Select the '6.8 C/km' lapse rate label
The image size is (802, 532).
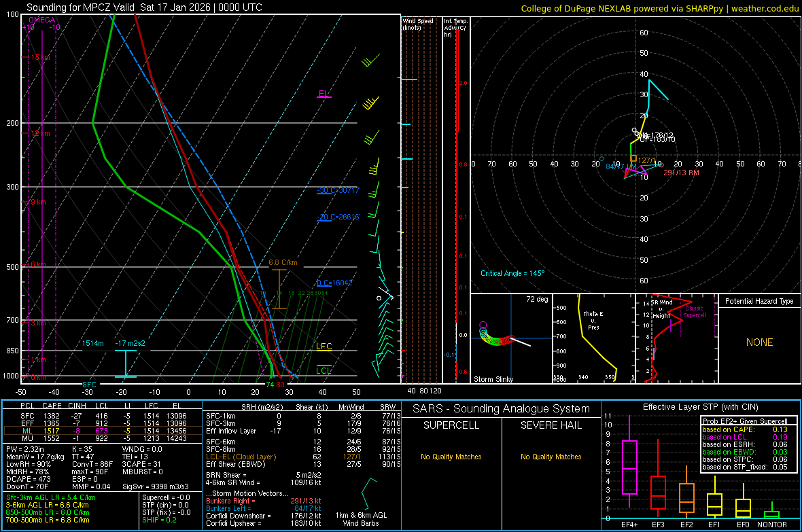point(283,262)
